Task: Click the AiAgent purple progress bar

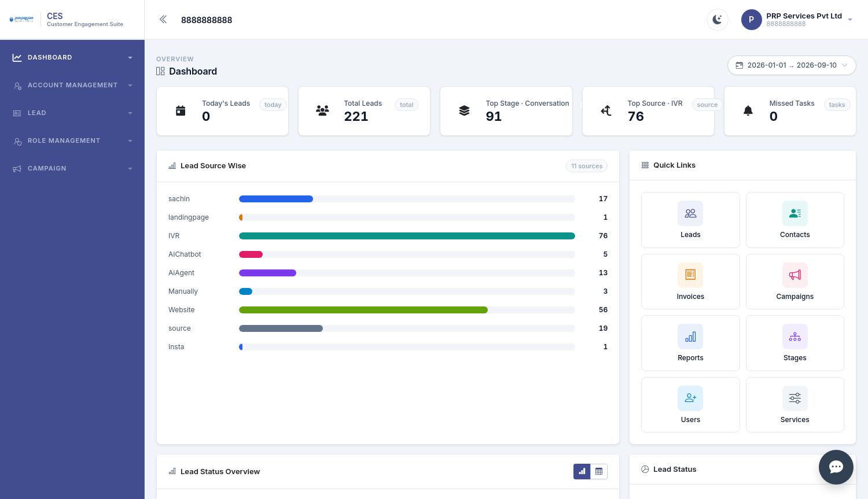Action: pos(267,273)
